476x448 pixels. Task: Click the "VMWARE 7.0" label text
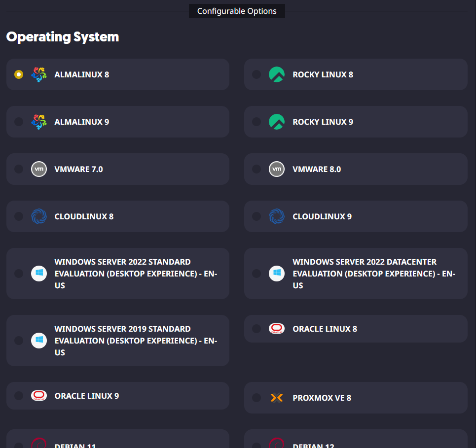point(78,169)
